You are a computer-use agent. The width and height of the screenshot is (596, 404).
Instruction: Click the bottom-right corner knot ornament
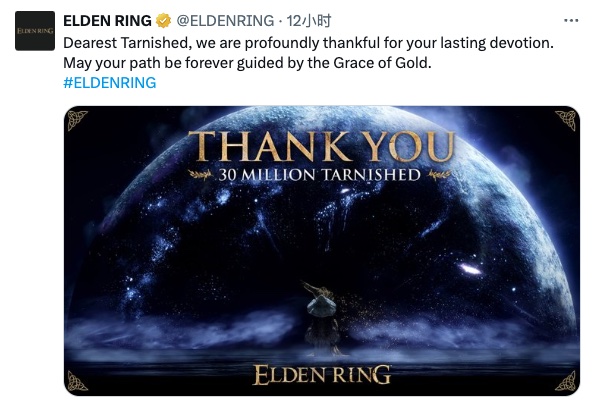pos(566,381)
